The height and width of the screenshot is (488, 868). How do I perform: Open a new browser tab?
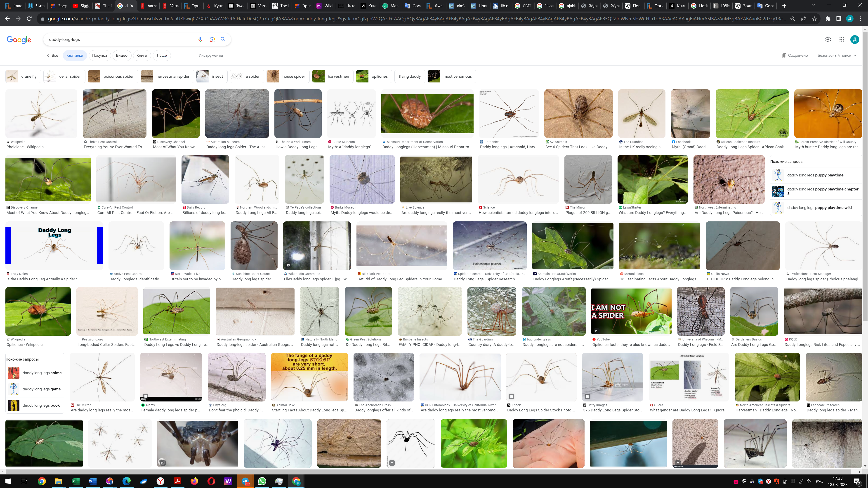[784, 6]
